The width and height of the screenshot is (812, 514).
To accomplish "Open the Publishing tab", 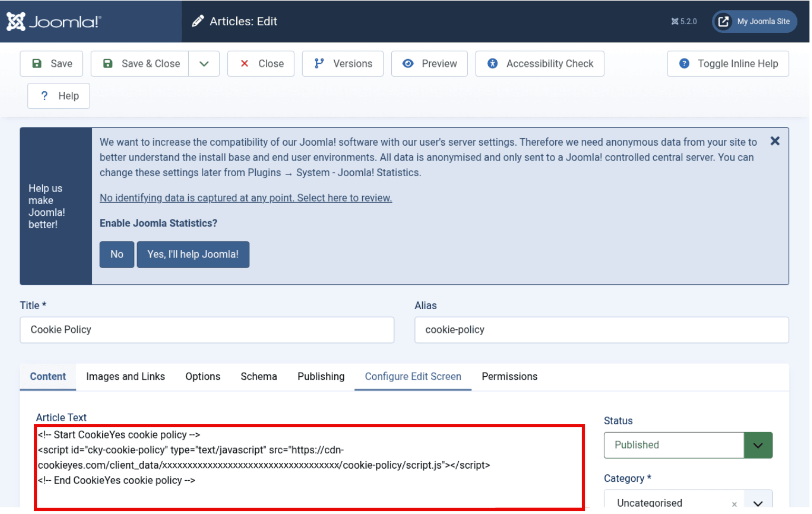I will click(x=321, y=377).
